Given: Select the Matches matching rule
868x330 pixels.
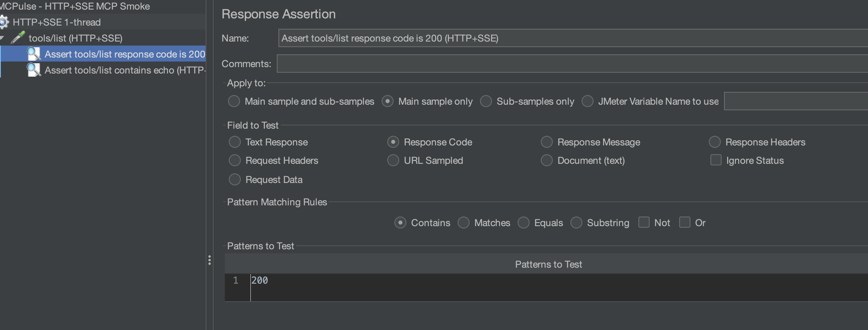Looking at the screenshot, I should coord(464,223).
